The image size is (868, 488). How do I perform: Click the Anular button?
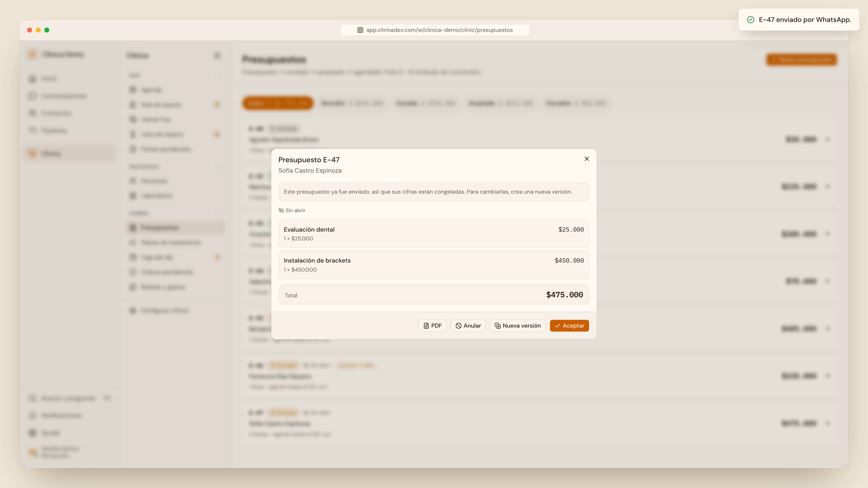468,326
